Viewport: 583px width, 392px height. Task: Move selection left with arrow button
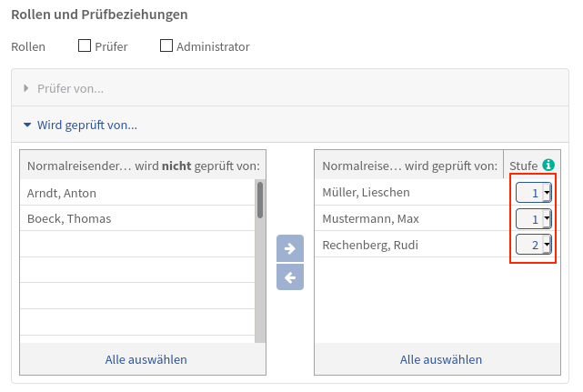(290, 277)
